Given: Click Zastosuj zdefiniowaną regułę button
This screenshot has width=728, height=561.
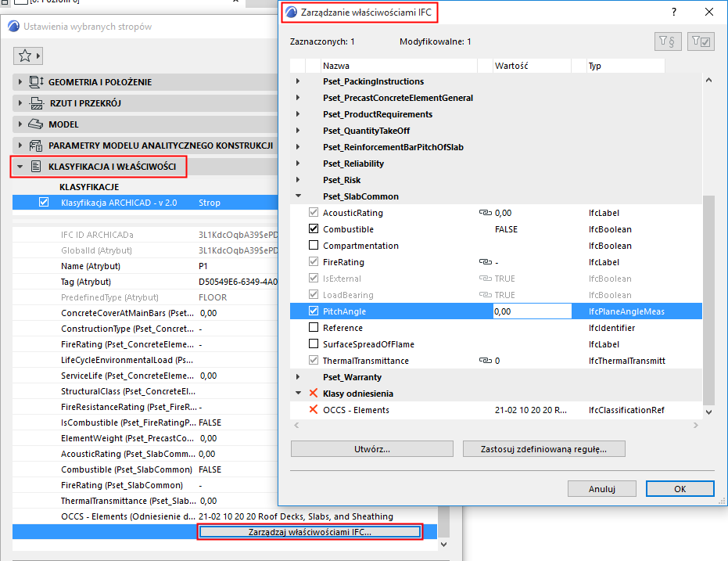Looking at the screenshot, I should click(x=545, y=448).
